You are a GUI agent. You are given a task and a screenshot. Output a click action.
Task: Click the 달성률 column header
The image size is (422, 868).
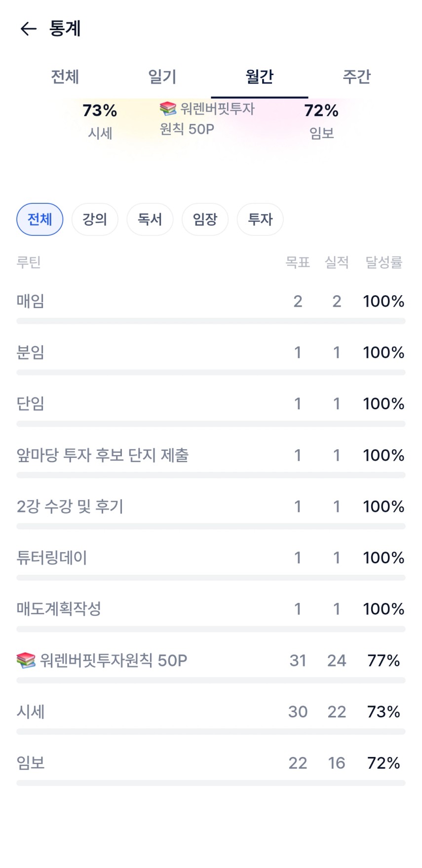pyautogui.click(x=384, y=262)
